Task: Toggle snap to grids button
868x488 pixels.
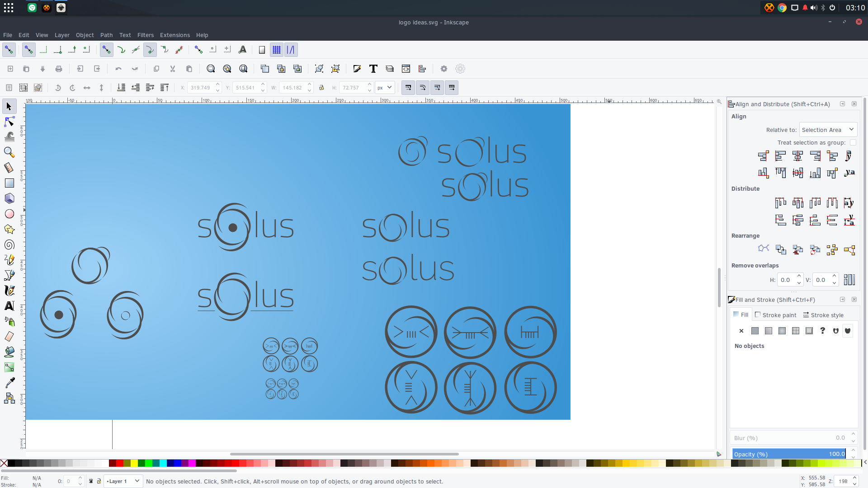Action: [277, 50]
